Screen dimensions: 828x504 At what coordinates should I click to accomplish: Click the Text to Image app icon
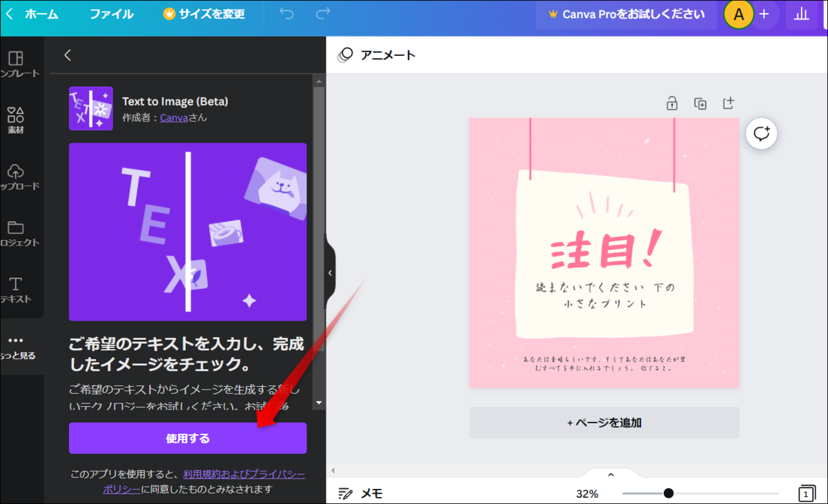91,108
